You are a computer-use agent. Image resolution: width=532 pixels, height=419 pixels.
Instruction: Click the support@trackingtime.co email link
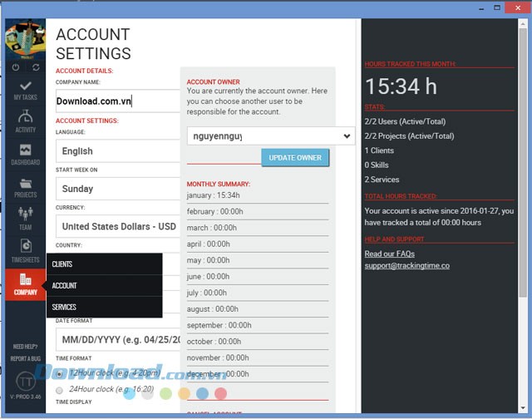pos(406,266)
